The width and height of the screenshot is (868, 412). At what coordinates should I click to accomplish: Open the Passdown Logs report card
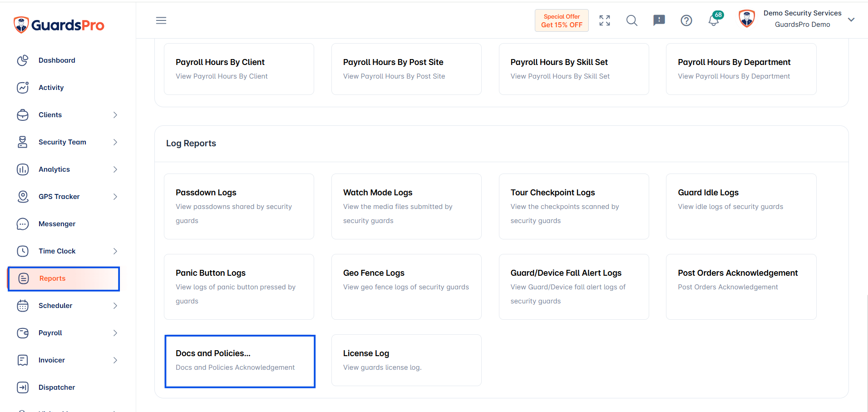click(x=239, y=206)
